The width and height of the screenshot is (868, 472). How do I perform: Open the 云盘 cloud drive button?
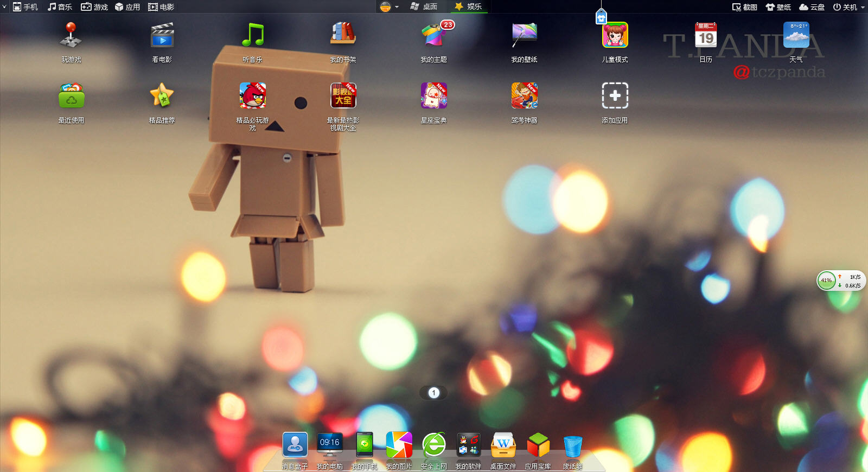[x=812, y=7]
